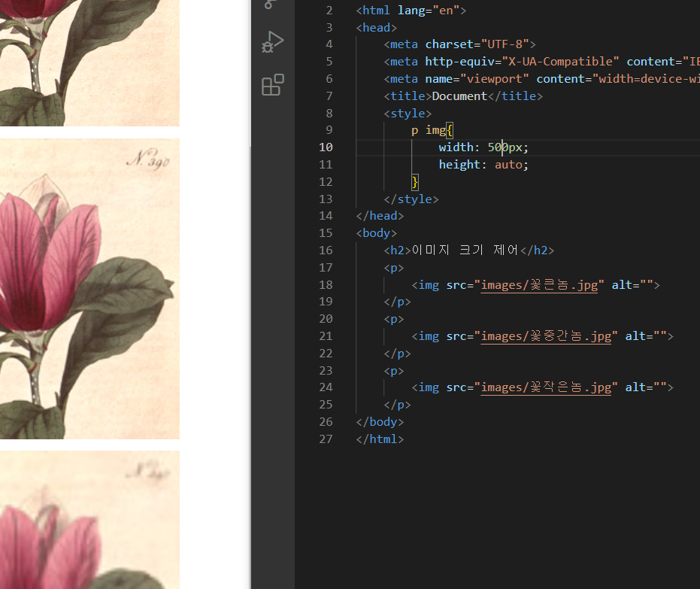
Task: Click the opening '<head>' tag
Action: [377, 28]
